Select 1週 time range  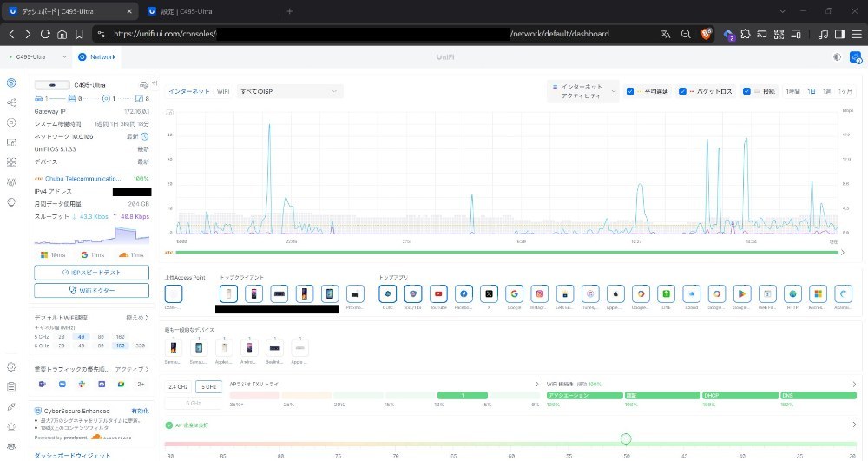(827, 91)
